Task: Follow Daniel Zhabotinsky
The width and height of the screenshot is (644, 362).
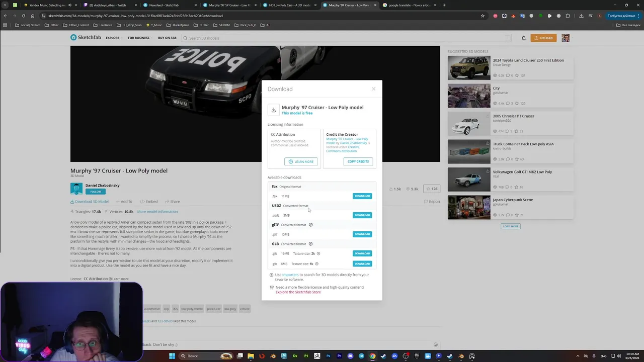Action: (x=96, y=192)
